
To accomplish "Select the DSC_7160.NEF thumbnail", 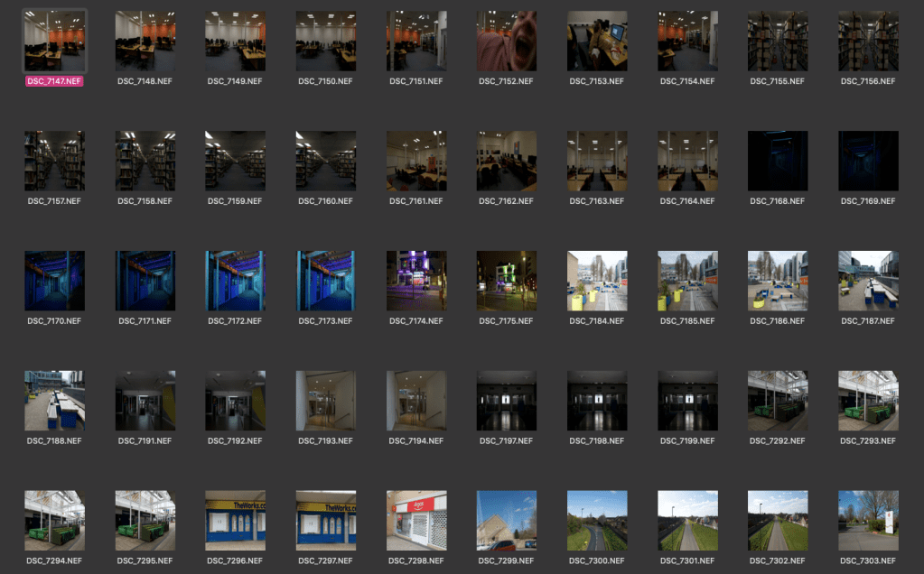I will [325, 161].
